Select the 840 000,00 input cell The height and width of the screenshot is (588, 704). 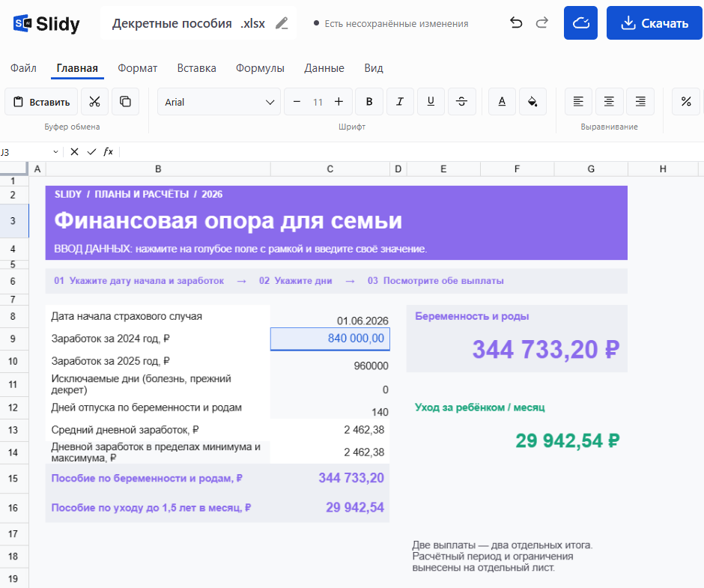click(x=330, y=339)
